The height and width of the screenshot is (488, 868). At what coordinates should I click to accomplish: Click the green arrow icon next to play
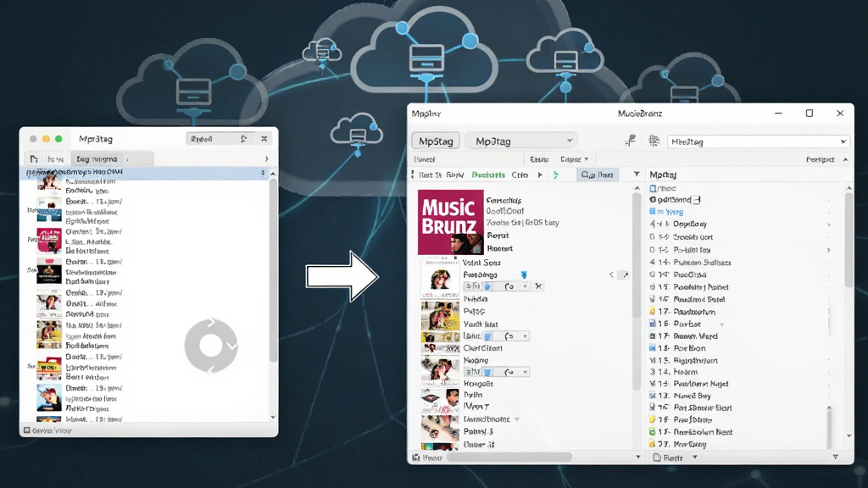(x=556, y=175)
